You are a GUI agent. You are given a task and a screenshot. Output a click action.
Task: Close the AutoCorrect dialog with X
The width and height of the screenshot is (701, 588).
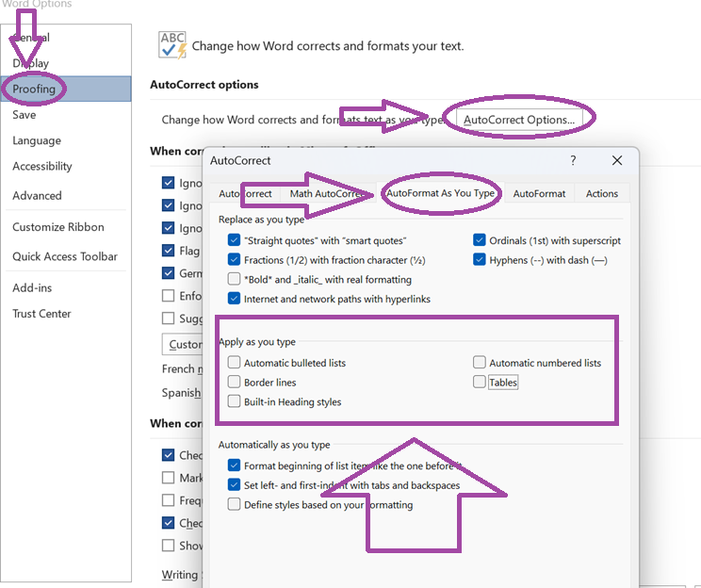click(x=617, y=160)
